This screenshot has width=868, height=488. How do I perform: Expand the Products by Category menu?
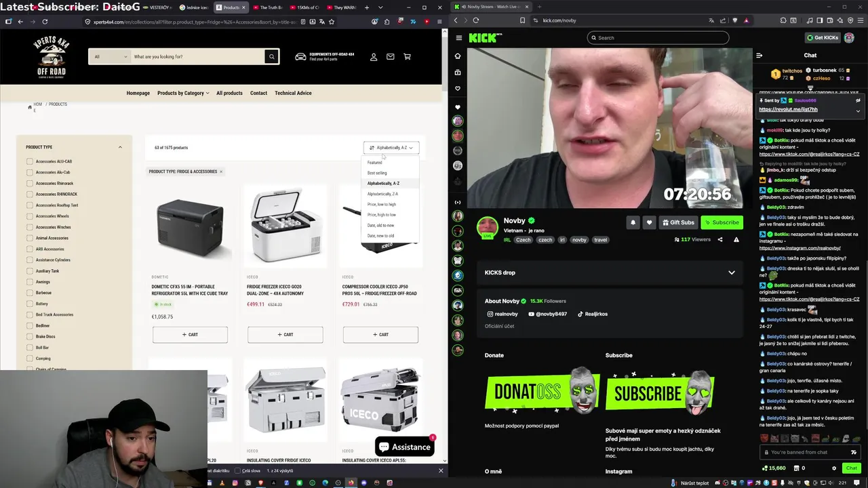coord(183,93)
